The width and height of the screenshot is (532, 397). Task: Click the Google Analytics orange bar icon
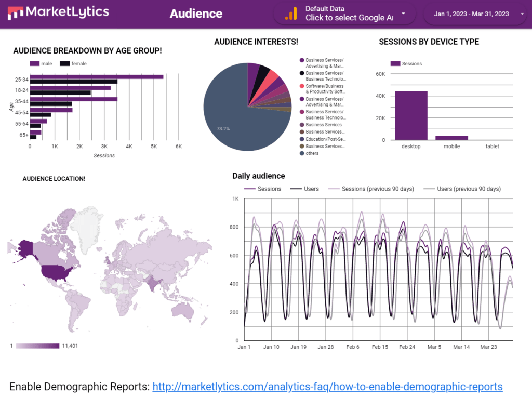[291, 14]
